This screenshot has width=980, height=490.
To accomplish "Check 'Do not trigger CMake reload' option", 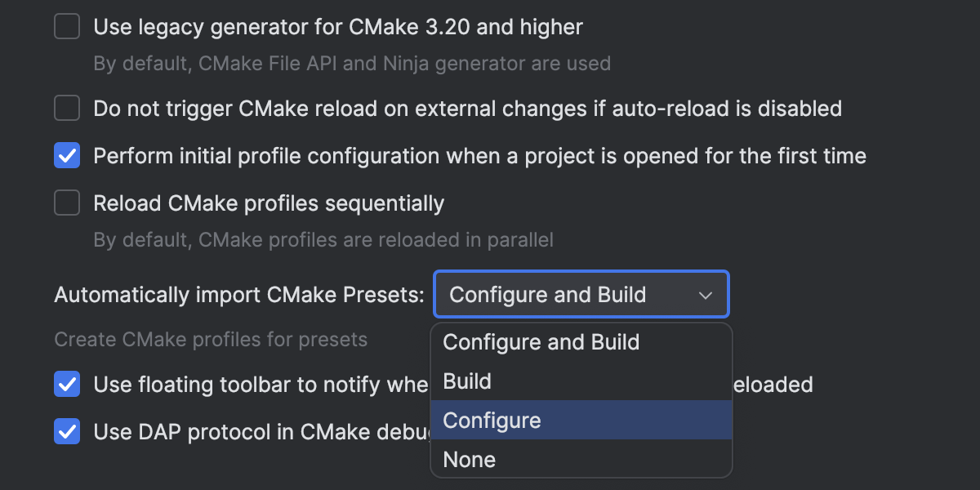I will [x=67, y=108].
